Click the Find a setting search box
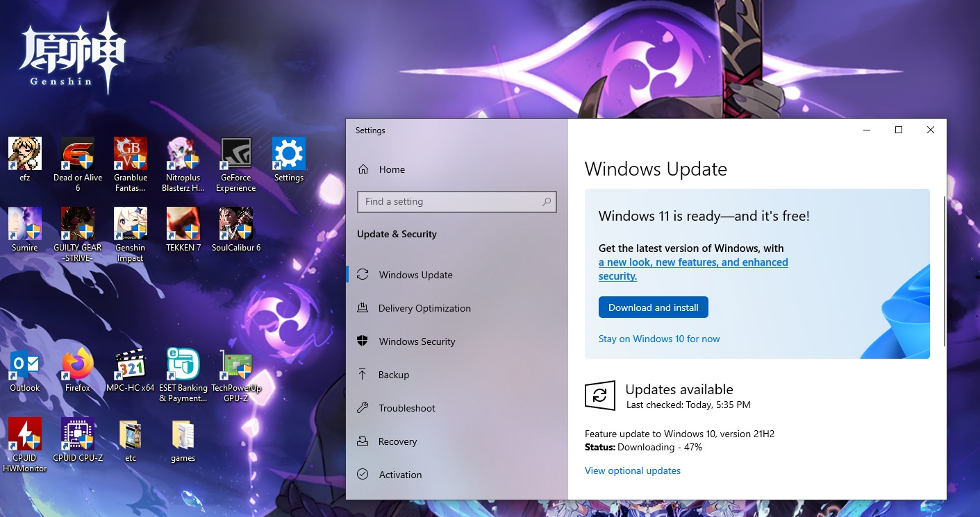980x517 pixels. tap(457, 202)
